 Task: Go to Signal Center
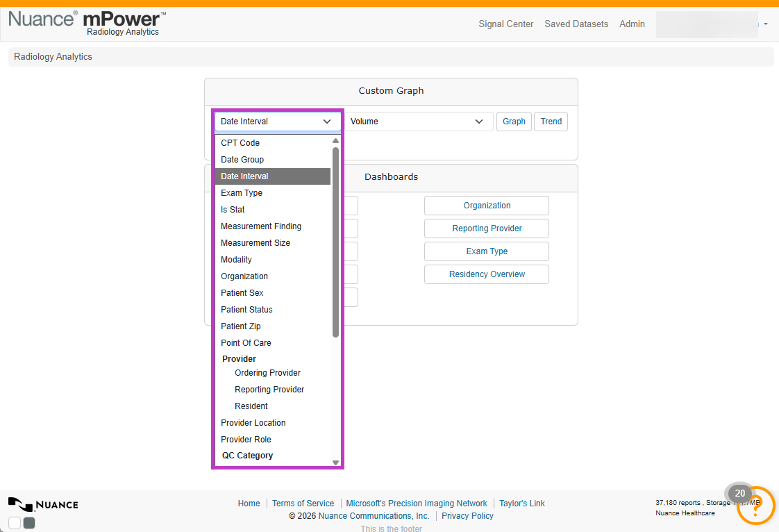[x=505, y=24]
